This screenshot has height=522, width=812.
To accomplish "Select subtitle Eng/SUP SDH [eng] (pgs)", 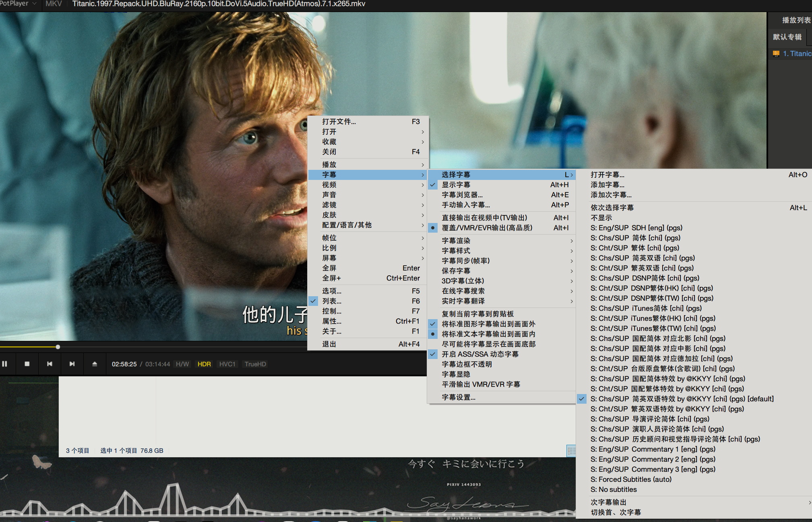I will pyautogui.click(x=636, y=228).
